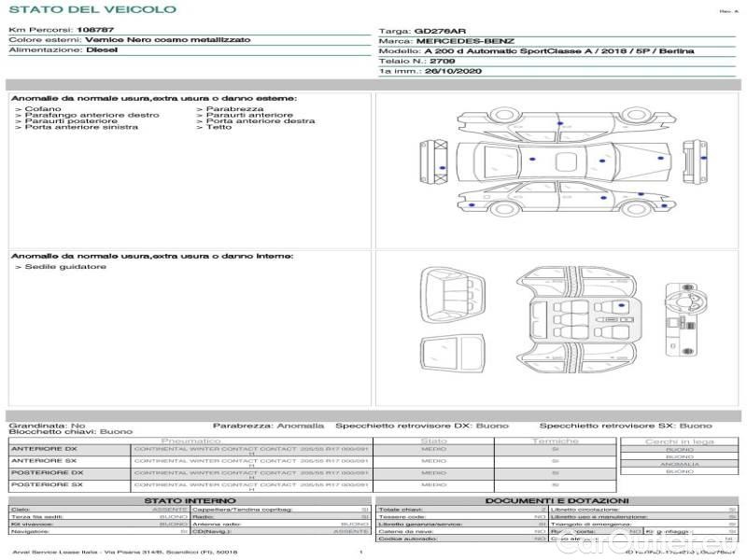This screenshot has width=747, height=560.
Task: Click the top side-view car diagram
Action: [x=567, y=123]
